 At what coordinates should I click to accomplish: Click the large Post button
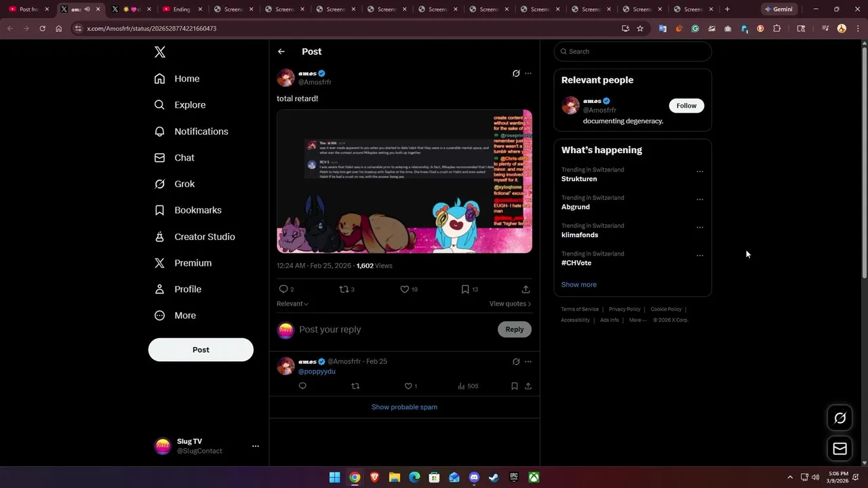[201, 350]
